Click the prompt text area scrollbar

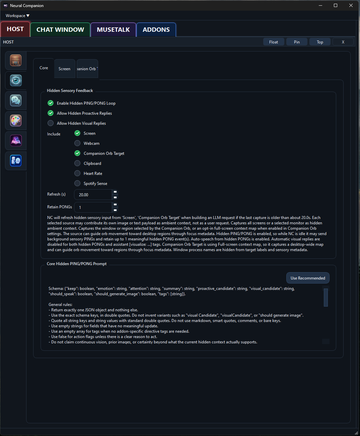(326, 298)
